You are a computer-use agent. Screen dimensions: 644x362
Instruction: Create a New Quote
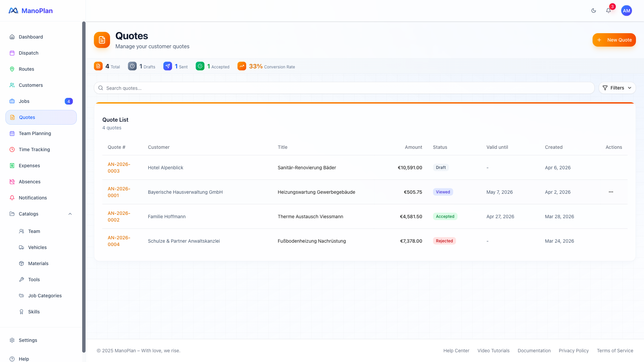click(614, 40)
